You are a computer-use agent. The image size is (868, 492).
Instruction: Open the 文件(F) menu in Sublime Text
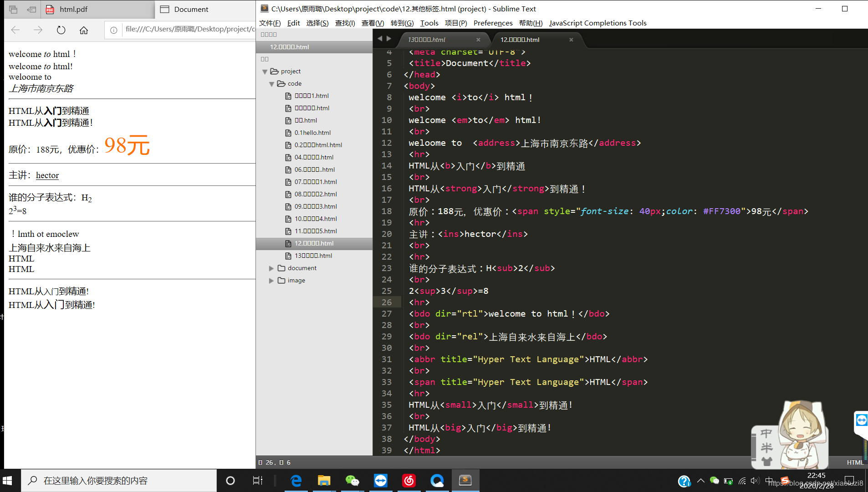(270, 23)
